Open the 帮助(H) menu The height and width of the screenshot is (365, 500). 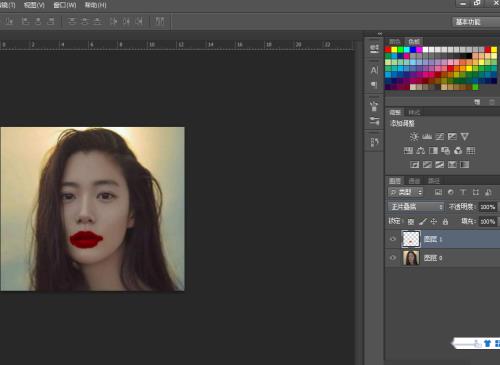pyautogui.click(x=95, y=5)
